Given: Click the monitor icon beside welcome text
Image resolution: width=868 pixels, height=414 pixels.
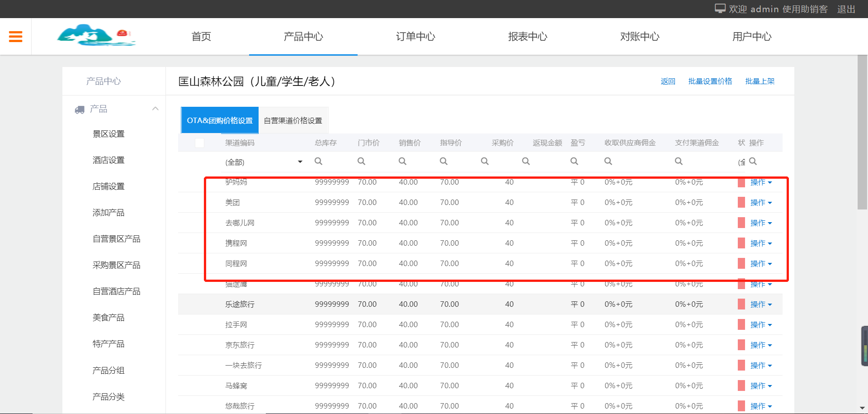Looking at the screenshot, I should click(720, 9).
